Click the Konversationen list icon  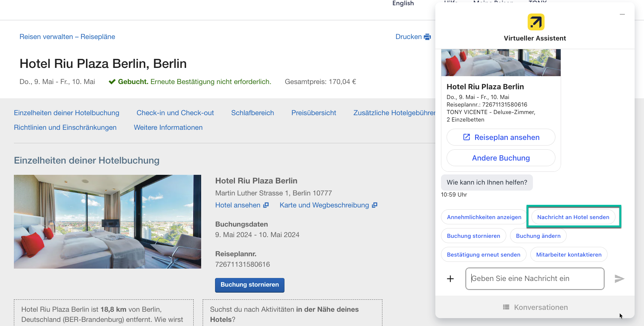(506, 307)
